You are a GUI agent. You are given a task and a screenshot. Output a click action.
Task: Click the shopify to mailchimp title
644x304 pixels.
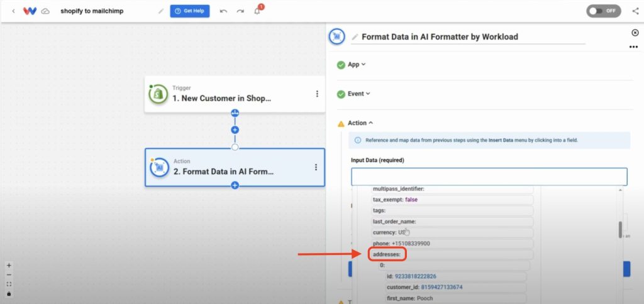click(x=92, y=11)
